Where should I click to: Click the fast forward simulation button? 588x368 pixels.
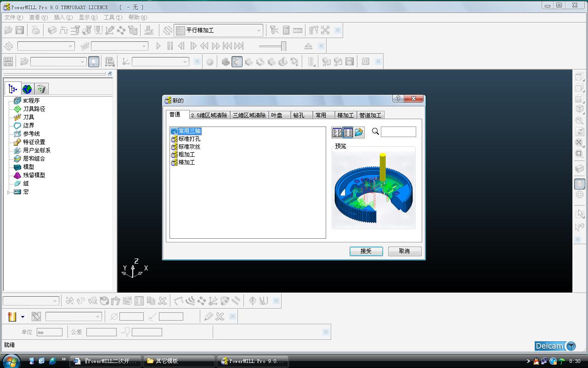point(216,46)
